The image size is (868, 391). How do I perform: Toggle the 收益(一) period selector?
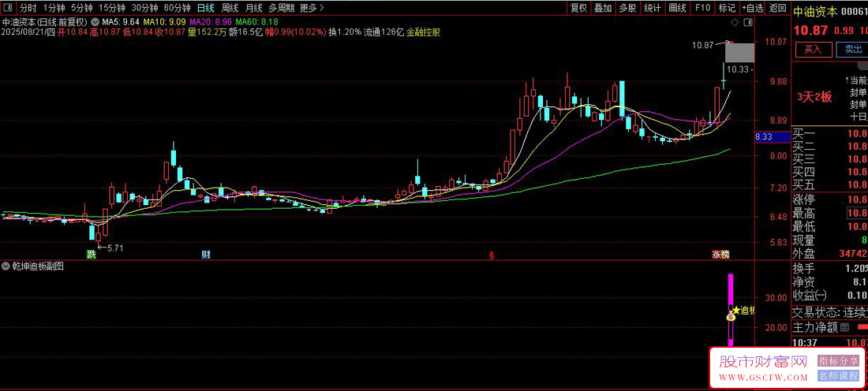tap(811, 295)
